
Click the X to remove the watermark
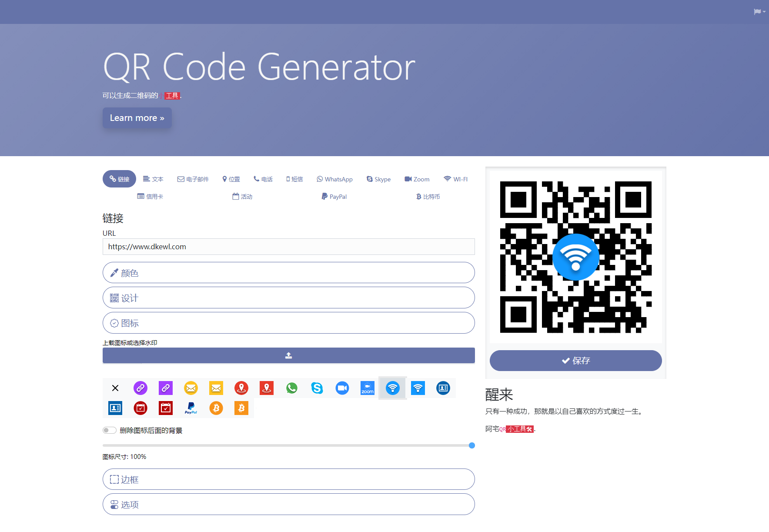point(115,388)
